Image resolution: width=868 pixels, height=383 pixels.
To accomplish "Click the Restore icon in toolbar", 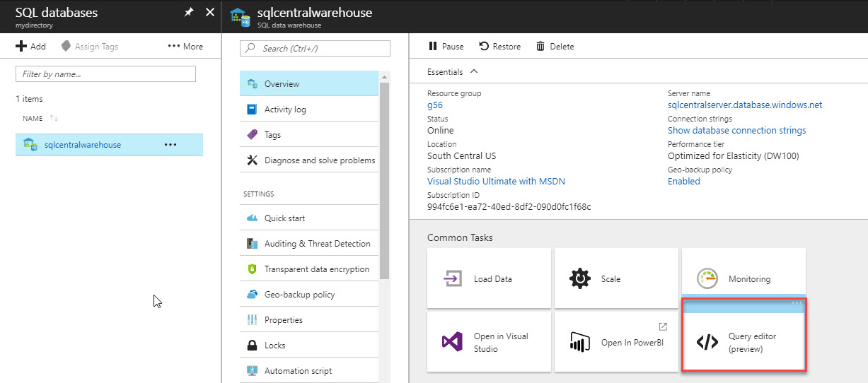I will pyautogui.click(x=484, y=47).
